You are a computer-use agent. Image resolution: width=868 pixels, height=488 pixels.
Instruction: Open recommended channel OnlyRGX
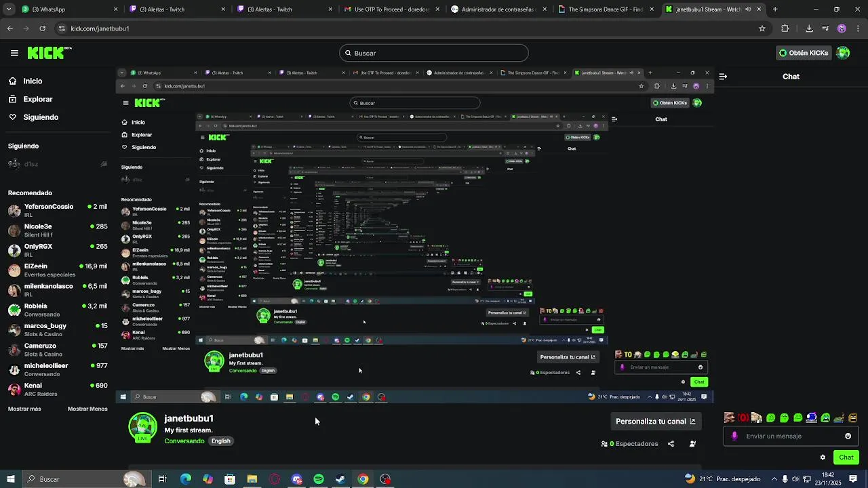tap(58, 250)
